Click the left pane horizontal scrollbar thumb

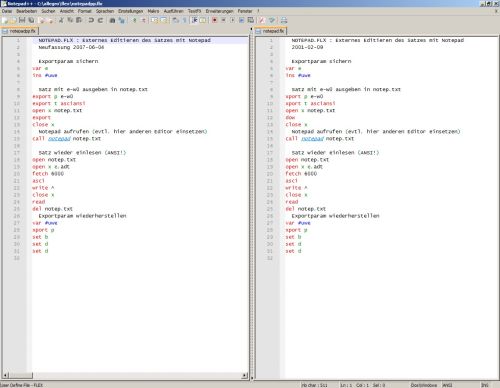[20, 375]
